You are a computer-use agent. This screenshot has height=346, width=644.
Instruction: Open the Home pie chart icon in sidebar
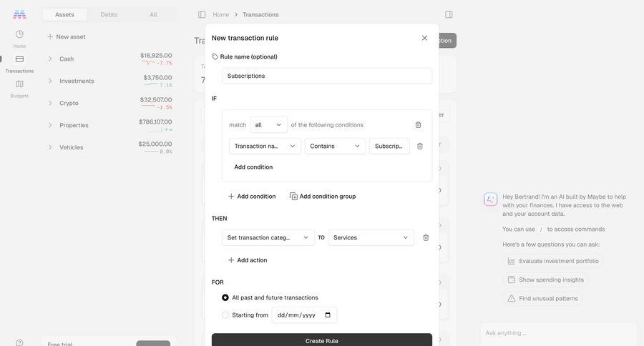click(x=19, y=34)
